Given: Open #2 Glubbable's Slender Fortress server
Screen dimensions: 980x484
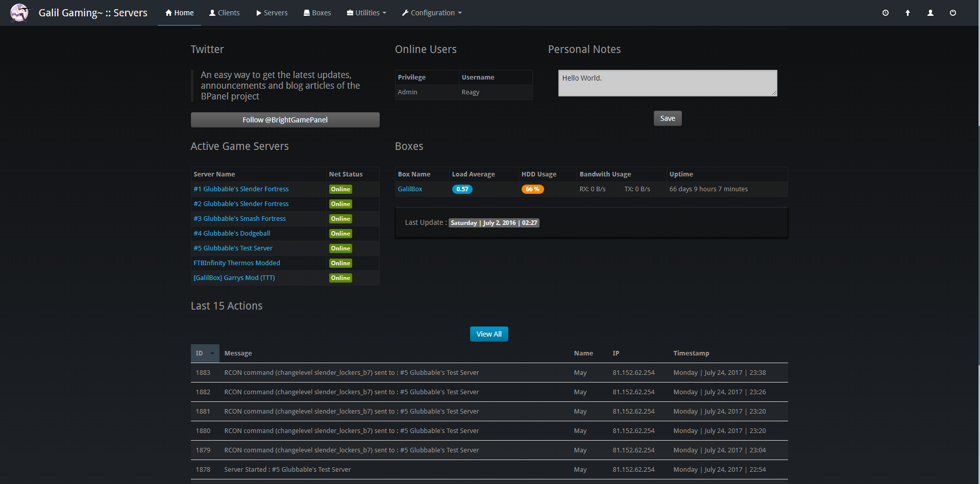Looking at the screenshot, I should coord(241,204).
